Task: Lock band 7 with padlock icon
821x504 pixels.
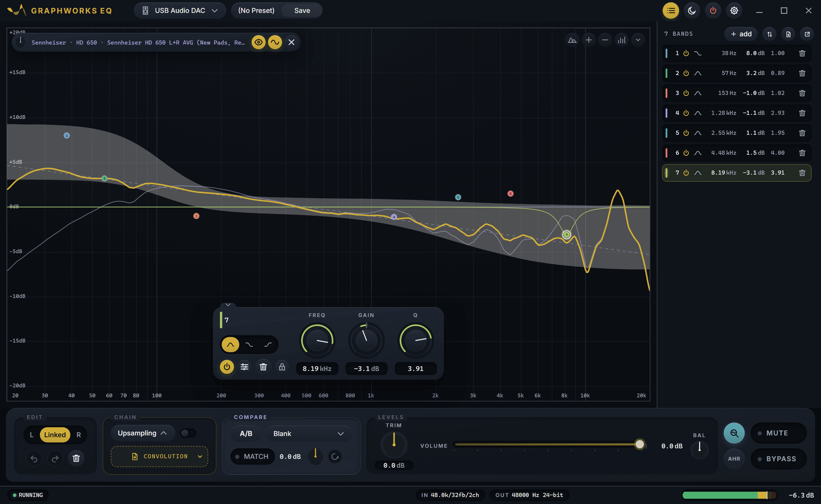Action: (x=282, y=367)
